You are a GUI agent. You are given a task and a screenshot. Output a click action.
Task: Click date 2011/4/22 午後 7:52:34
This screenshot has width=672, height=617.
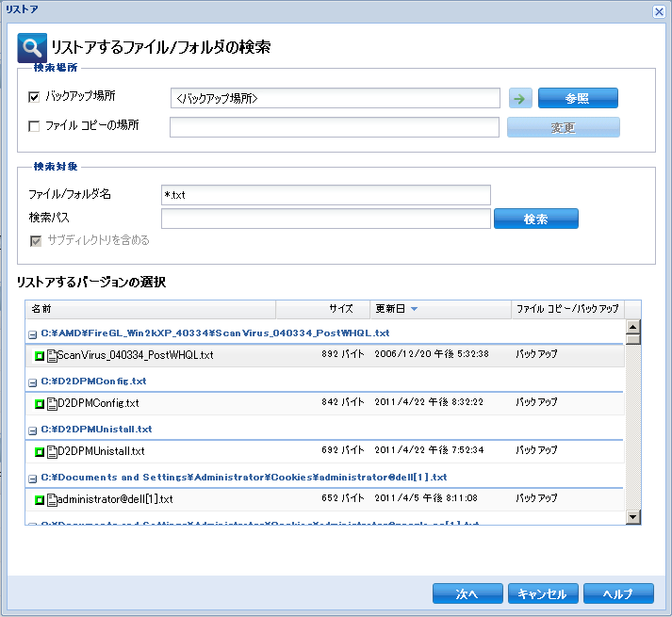[429, 450]
